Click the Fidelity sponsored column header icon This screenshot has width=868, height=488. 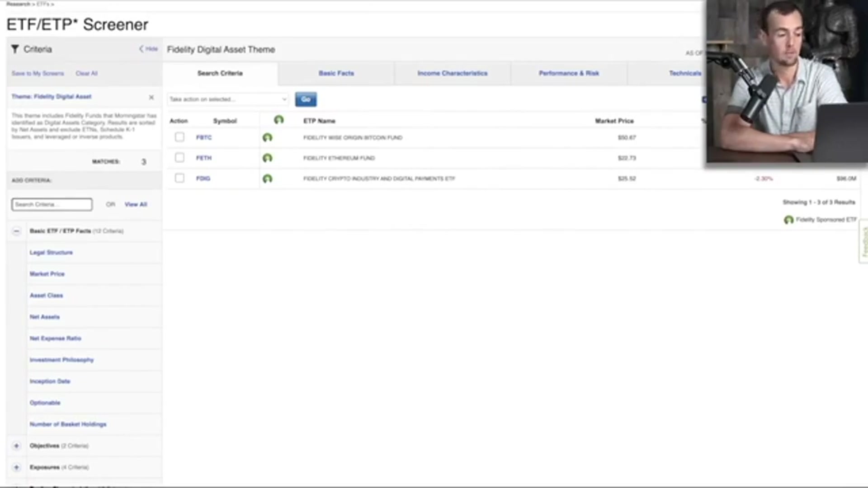[x=278, y=120]
